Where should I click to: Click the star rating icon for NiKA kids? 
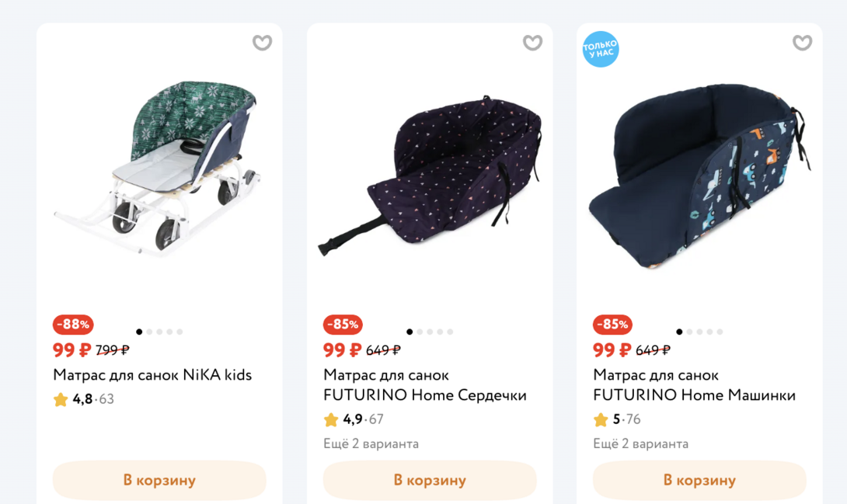(61, 400)
